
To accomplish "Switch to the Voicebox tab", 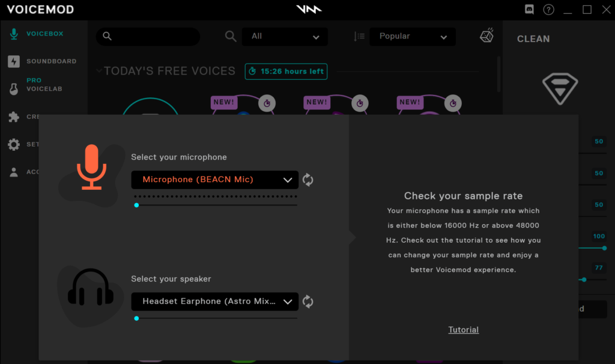I will (x=44, y=34).
